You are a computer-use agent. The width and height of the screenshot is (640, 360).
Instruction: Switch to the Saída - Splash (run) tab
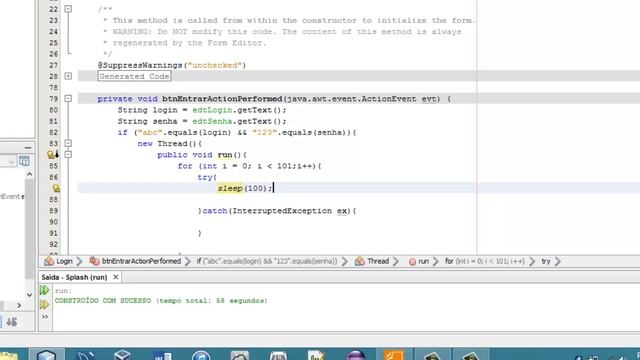[74, 277]
